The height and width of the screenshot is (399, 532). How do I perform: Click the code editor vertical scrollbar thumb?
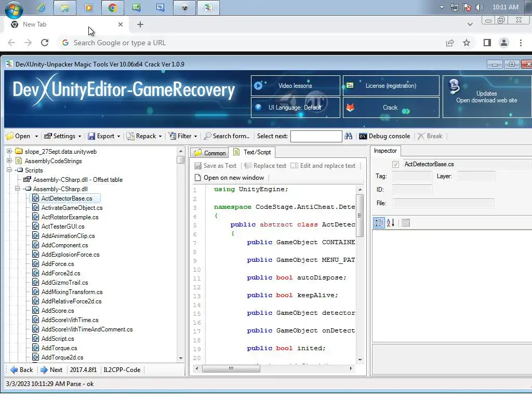pyautogui.click(x=360, y=216)
